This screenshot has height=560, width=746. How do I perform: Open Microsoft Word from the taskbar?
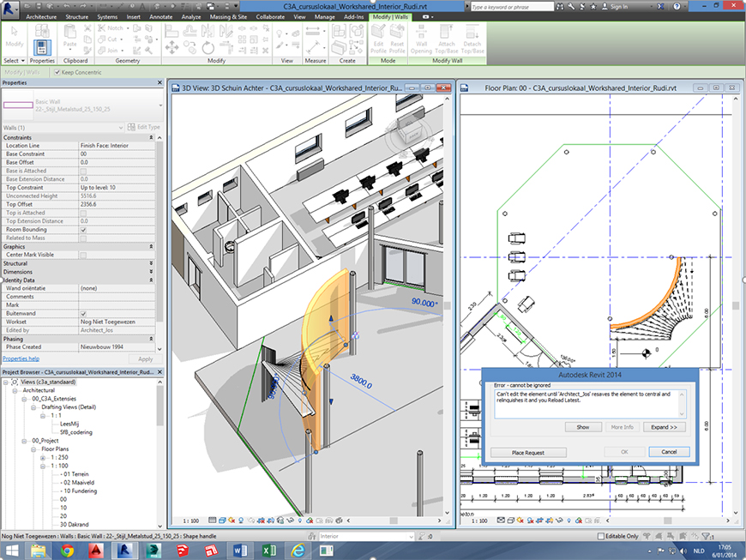click(240, 551)
